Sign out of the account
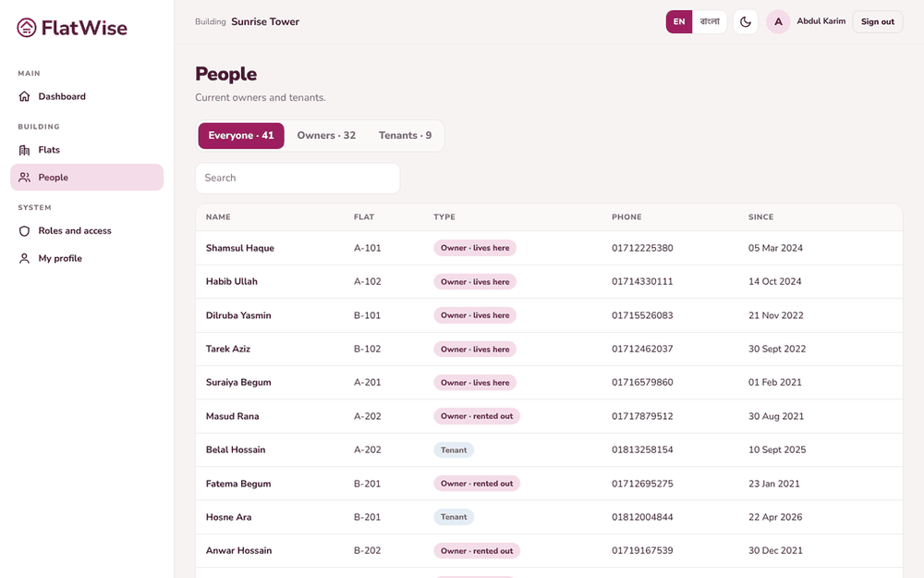 click(878, 22)
